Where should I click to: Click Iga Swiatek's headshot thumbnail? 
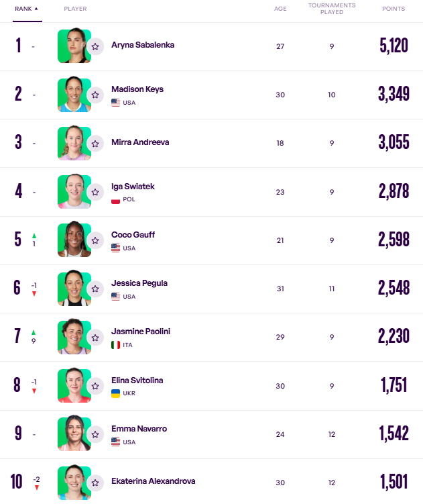point(73,191)
